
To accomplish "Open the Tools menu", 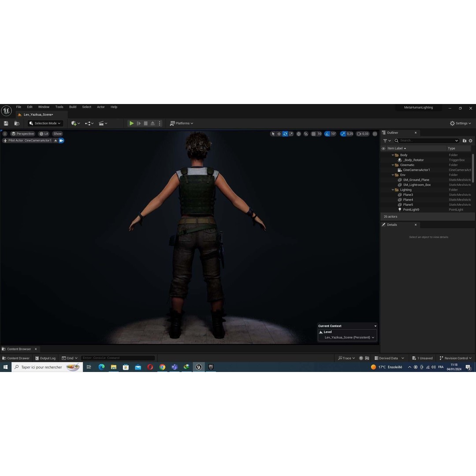I will [x=59, y=107].
